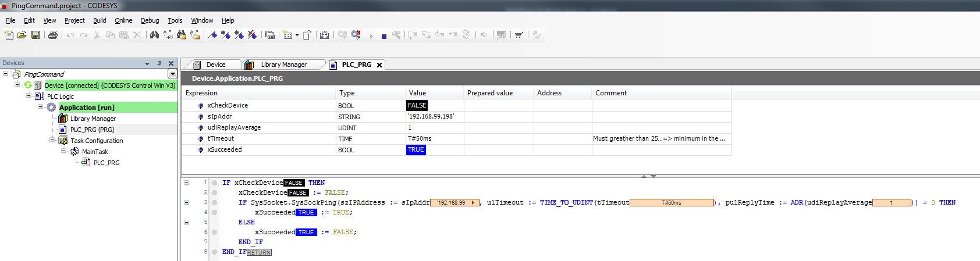Click Prepared value cell for tTimeout
The image size is (980, 261).
(x=498, y=139)
